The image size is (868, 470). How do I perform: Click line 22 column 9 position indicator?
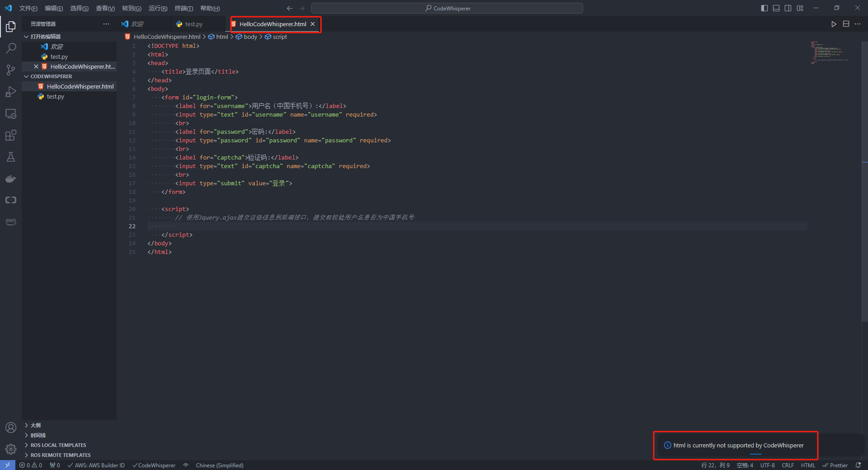point(715,465)
